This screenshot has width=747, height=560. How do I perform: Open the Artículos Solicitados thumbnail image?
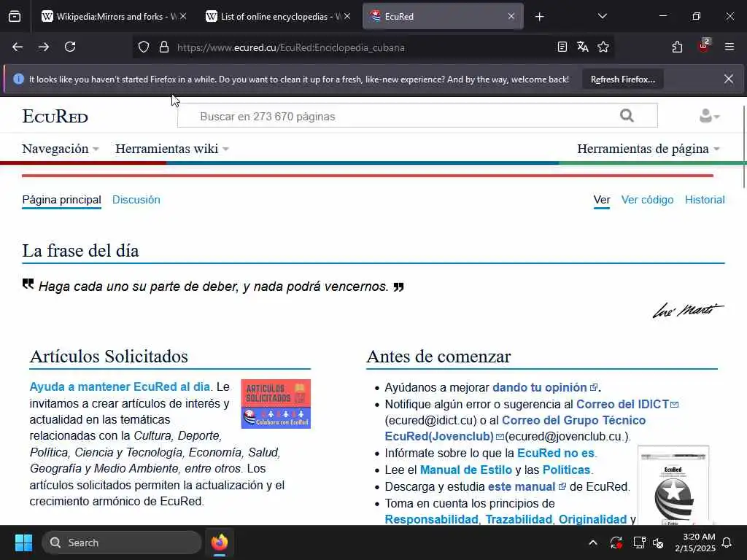tap(276, 404)
